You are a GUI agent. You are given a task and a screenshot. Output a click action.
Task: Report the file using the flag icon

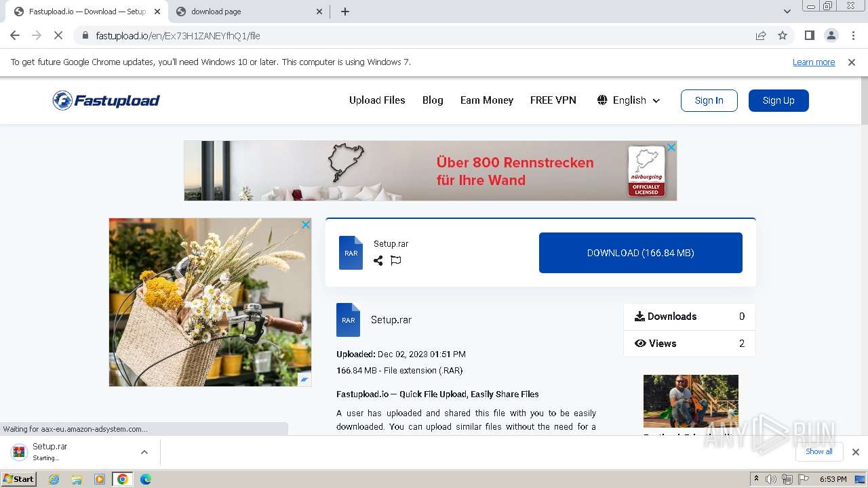(x=396, y=260)
